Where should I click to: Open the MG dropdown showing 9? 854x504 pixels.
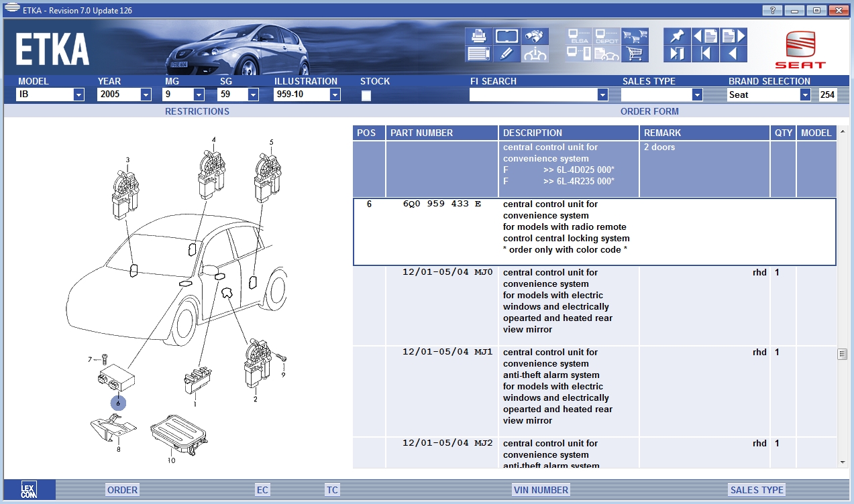[x=199, y=94]
